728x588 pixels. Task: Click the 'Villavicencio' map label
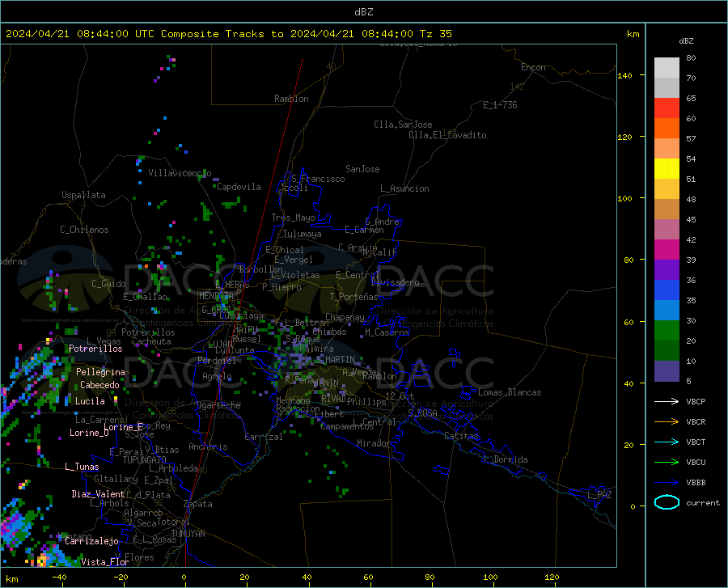[x=180, y=173]
